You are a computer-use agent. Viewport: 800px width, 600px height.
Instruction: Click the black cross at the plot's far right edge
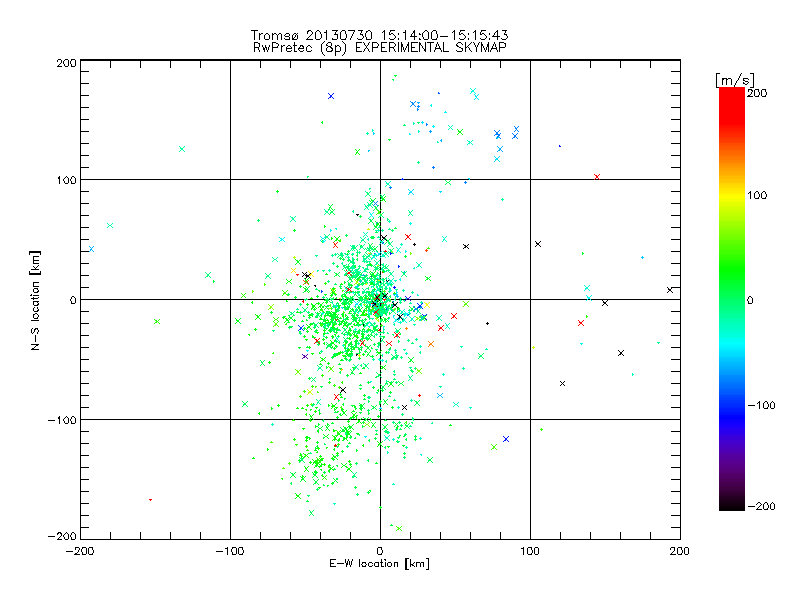click(670, 290)
